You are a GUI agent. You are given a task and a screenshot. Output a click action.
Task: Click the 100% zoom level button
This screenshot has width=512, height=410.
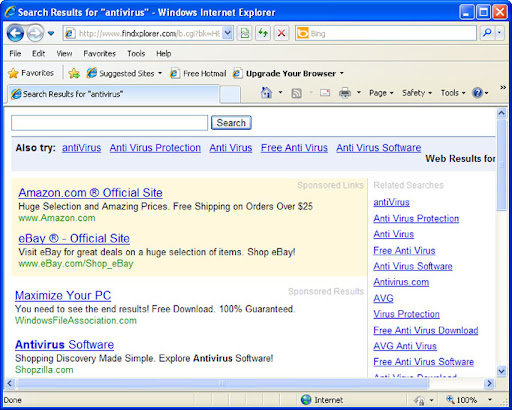pyautogui.click(x=462, y=400)
